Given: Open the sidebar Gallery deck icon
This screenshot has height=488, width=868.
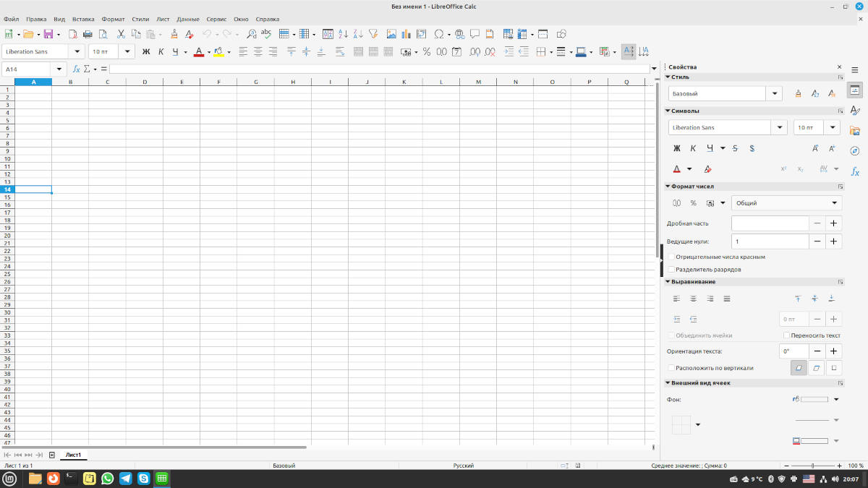Looking at the screenshot, I should point(855,131).
